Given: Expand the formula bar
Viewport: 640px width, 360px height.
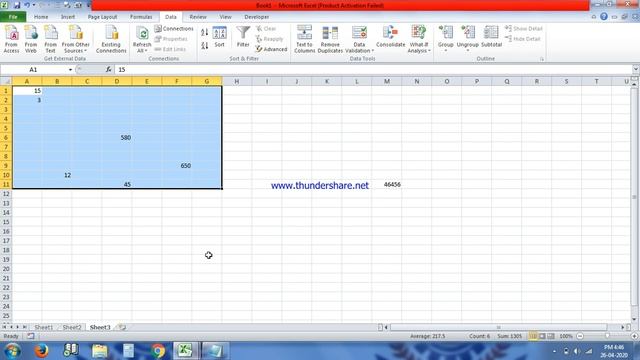Looking at the screenshot, I should [x=636, y=70].
